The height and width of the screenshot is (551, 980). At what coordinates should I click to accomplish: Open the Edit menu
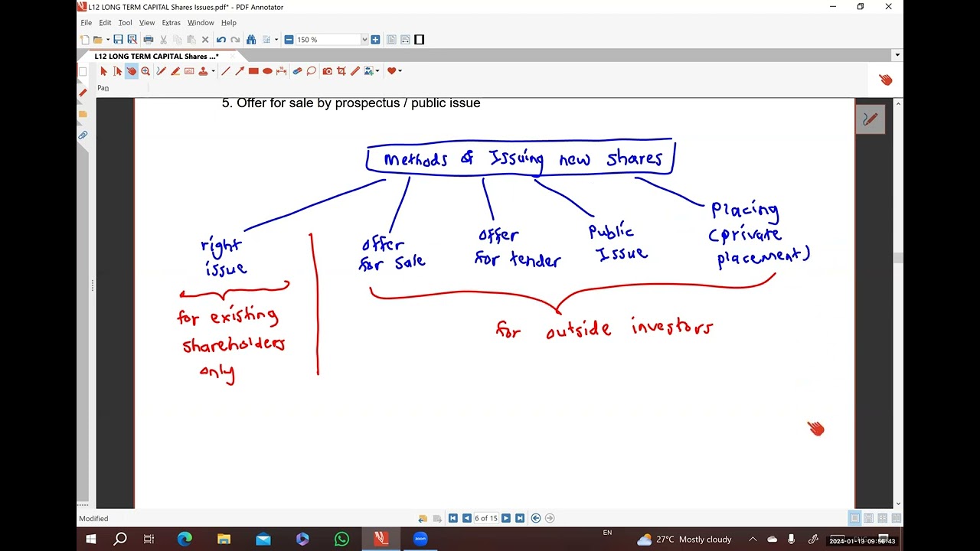105,23
